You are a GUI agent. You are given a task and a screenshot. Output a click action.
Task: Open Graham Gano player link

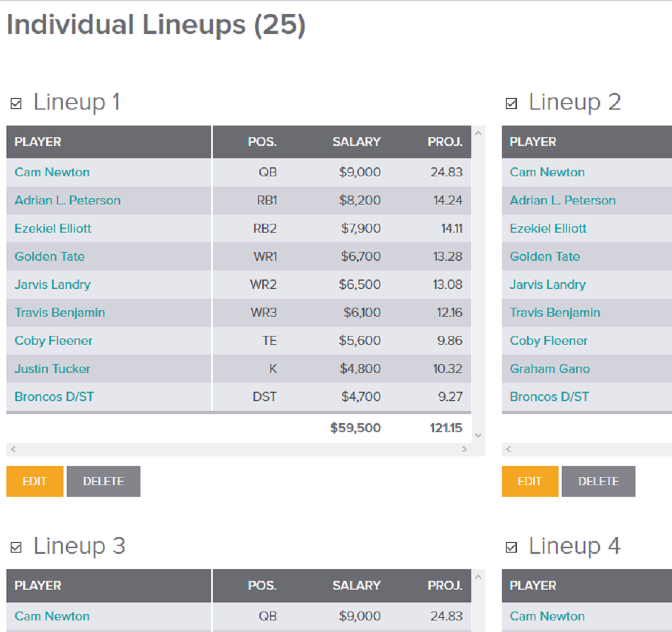tap(550, 369)
